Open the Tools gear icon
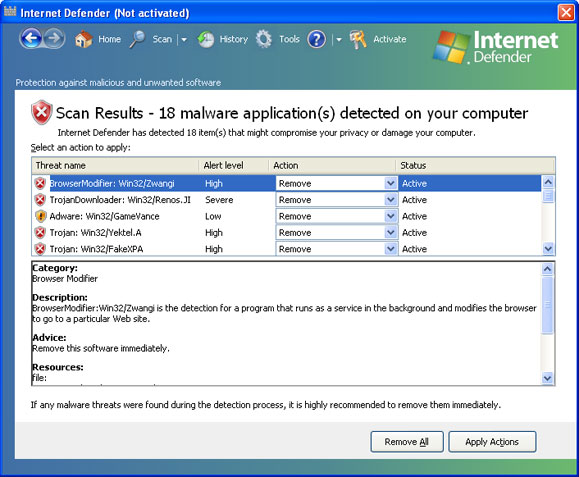579x477 pixels. (x=264, y=39)
